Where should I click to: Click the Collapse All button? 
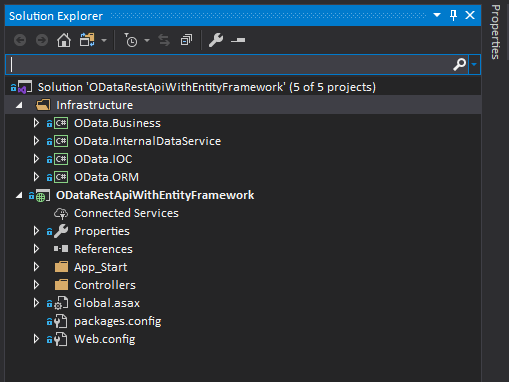tap(186, 40)
